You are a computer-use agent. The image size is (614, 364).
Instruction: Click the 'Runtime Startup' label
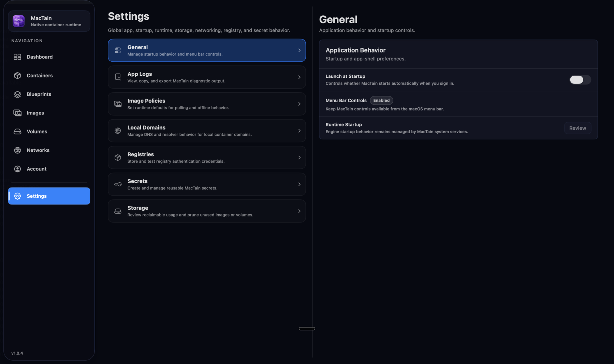click(343, 125)
